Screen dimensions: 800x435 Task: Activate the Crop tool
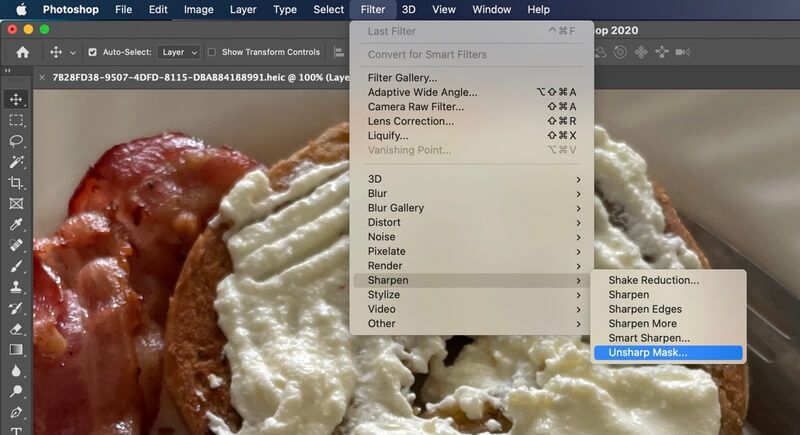tap(16, 183)
